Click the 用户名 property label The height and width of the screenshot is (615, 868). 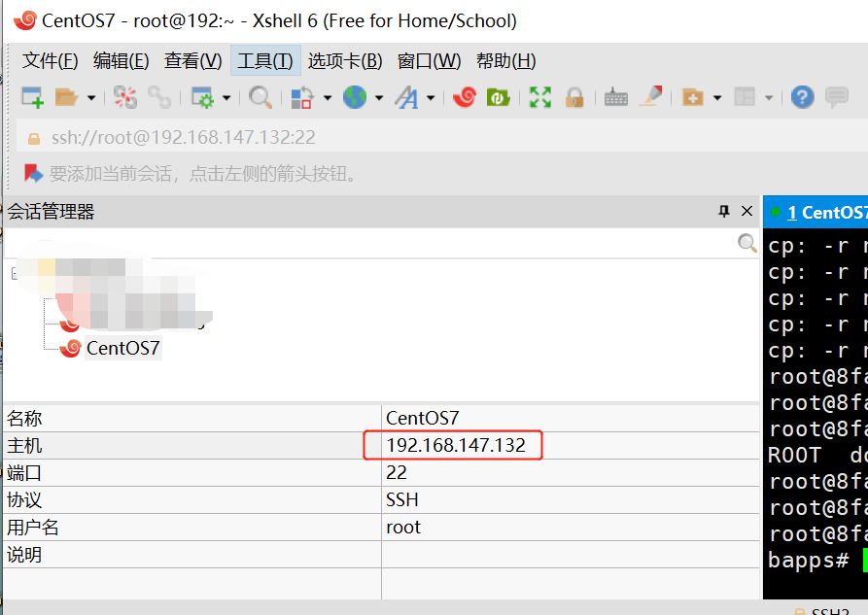coord(33,527)
